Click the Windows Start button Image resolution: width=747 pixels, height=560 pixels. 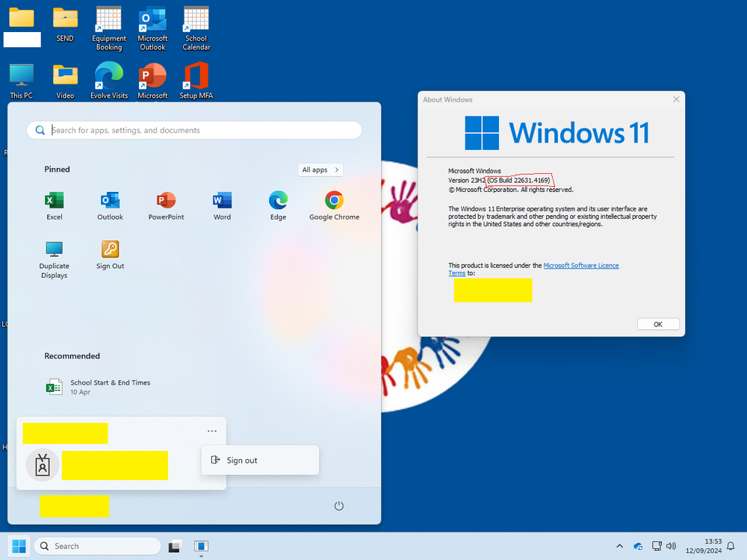[x=19, y=546]
